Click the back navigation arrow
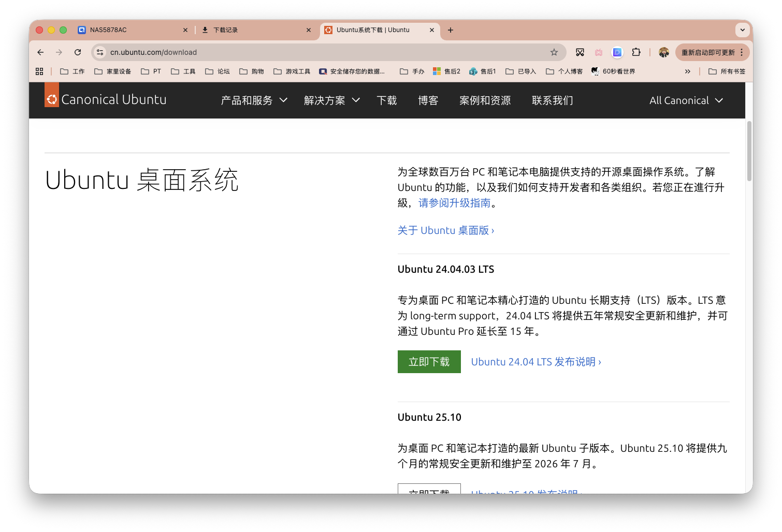Screen dimensions: 782x532 tap(40, 52)
